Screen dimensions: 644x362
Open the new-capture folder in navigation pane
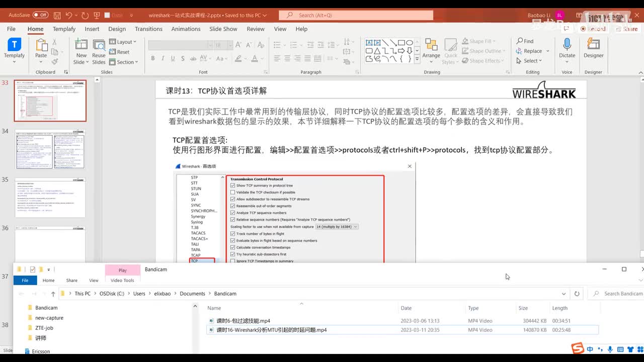[x=49, y=318]
